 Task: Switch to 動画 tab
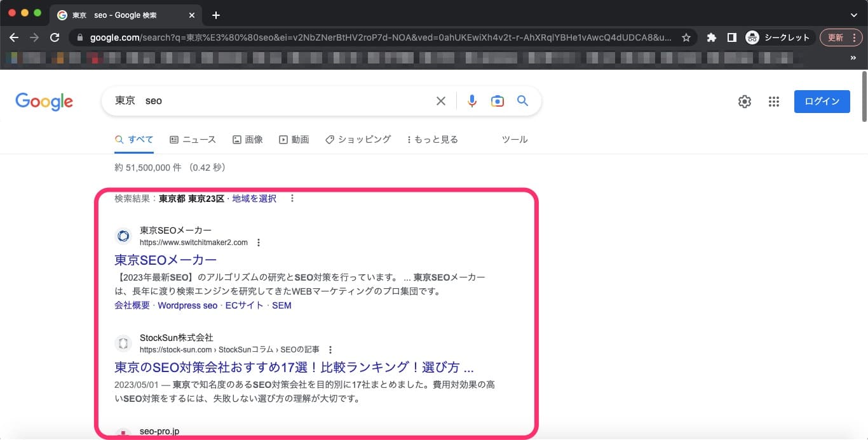[294, 140]
